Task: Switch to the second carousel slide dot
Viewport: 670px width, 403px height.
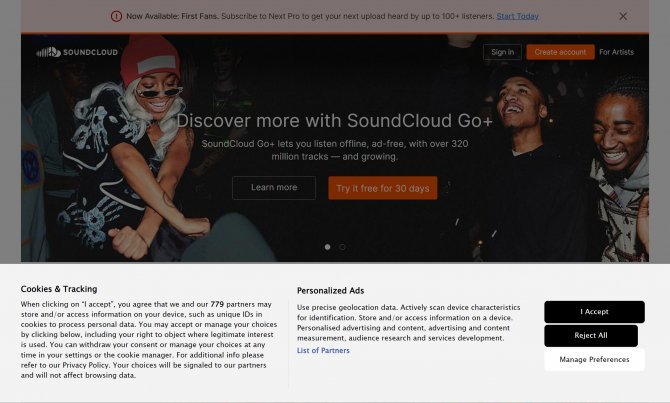Action: (x=342, y=247)
